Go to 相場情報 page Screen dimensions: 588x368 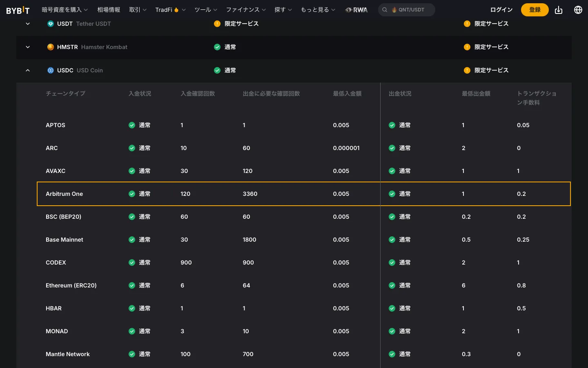pyautogui.click(x=109, y=10)
